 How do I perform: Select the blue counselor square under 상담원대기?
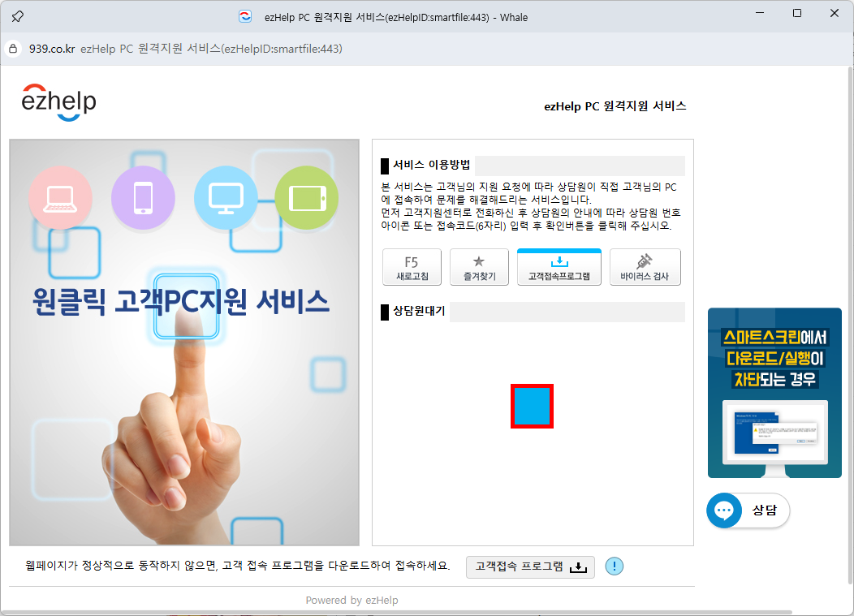532,407
